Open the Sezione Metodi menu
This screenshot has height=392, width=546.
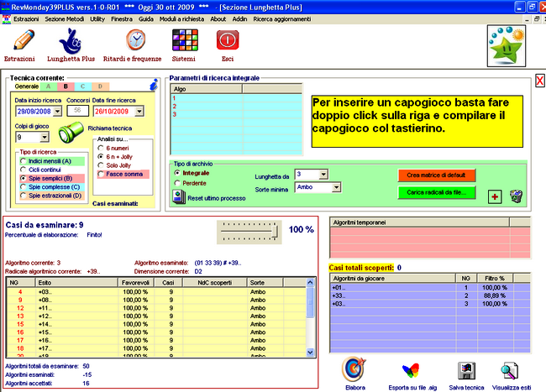pos(64,19)
